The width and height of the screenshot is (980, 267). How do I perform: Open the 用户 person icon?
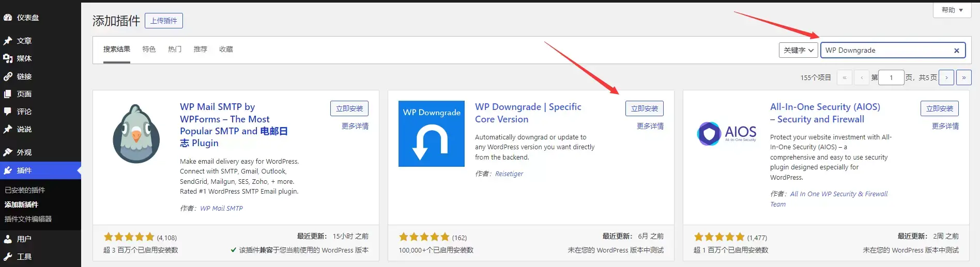8,239
